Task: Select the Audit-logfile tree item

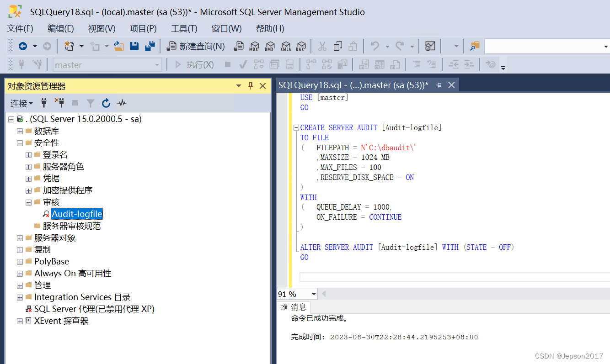Action: (77, 214)
